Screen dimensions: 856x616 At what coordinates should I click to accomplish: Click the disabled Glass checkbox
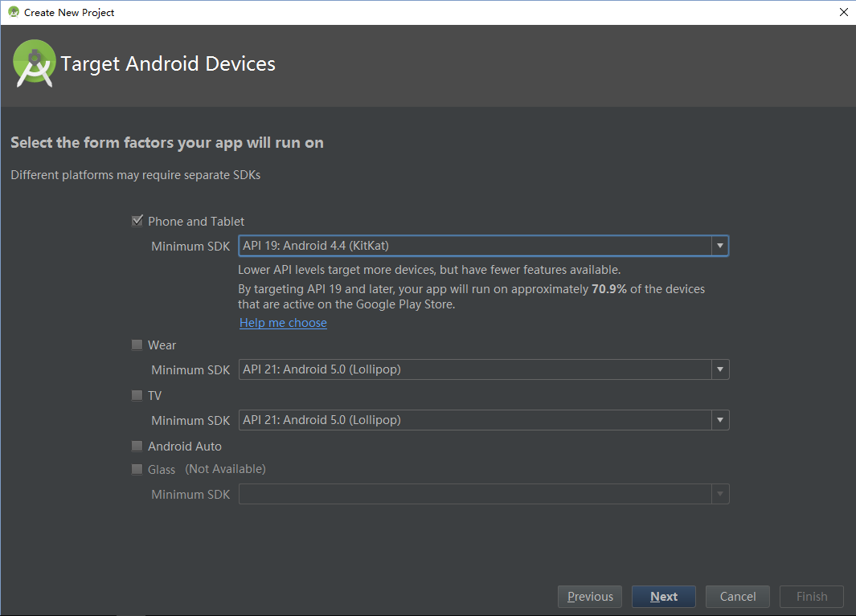pyautogui.click(x=137, y=469)
